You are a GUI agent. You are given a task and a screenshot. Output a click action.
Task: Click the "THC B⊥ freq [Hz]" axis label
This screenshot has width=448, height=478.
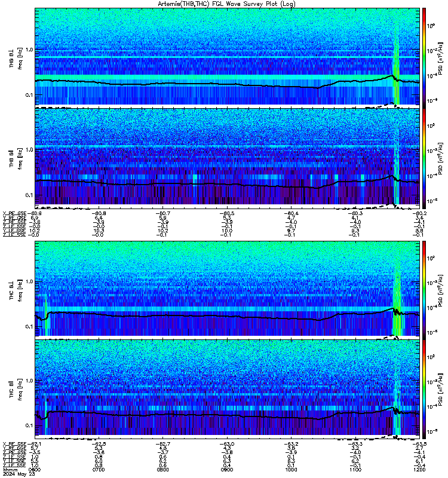(x=16, y=290)
